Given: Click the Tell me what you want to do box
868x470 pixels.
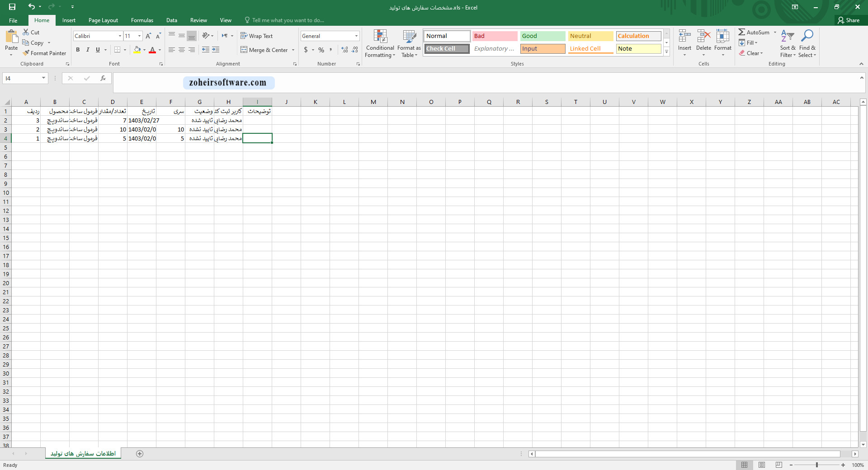Looking at the screenshot, I should coord(285,20).
